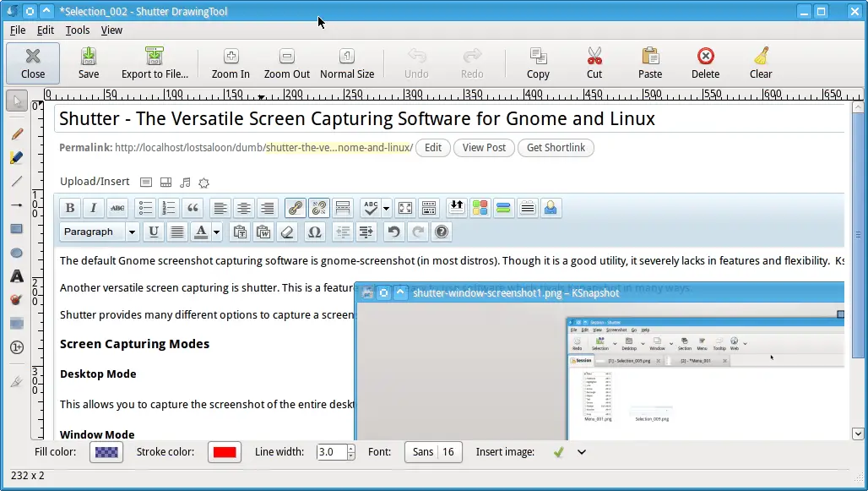Open the Tools menu
Image resolution: width=868 pixels, height=491 pixels.
coord(78,30)
